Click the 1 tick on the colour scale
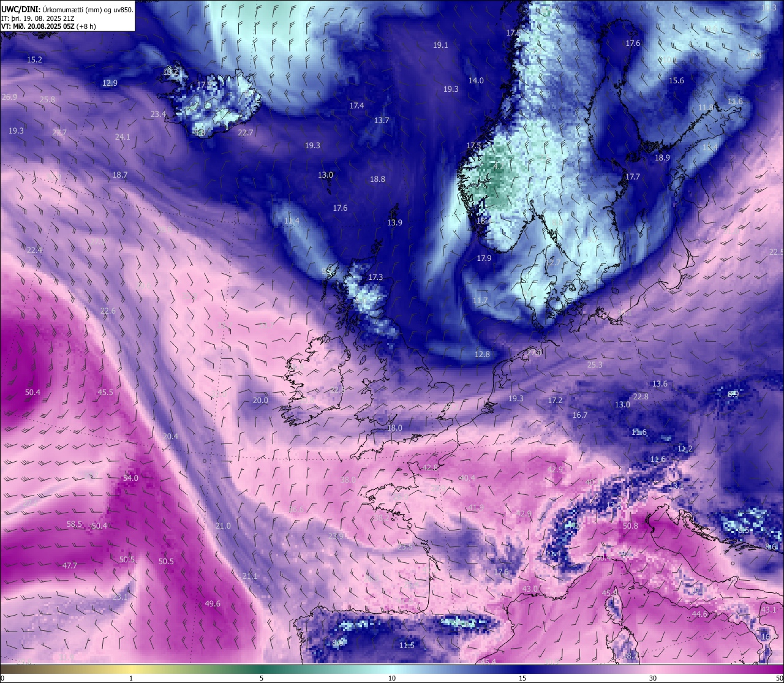This screenshot has width=784, height=683. (x=131, y=678)
